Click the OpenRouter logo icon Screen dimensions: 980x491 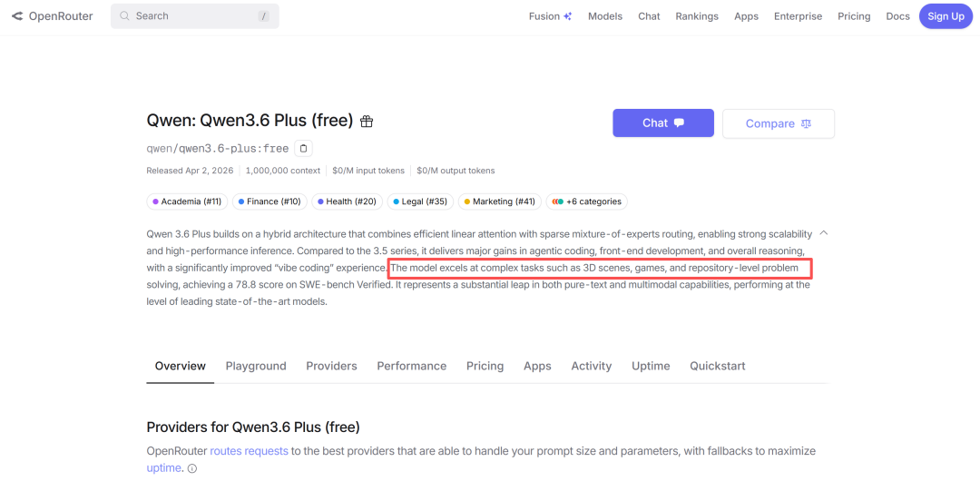[x=17, y=16]
